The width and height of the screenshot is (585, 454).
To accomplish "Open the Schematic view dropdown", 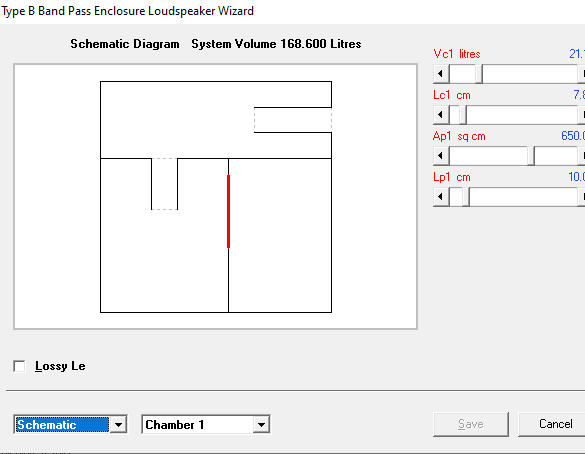I will (118, 425).
